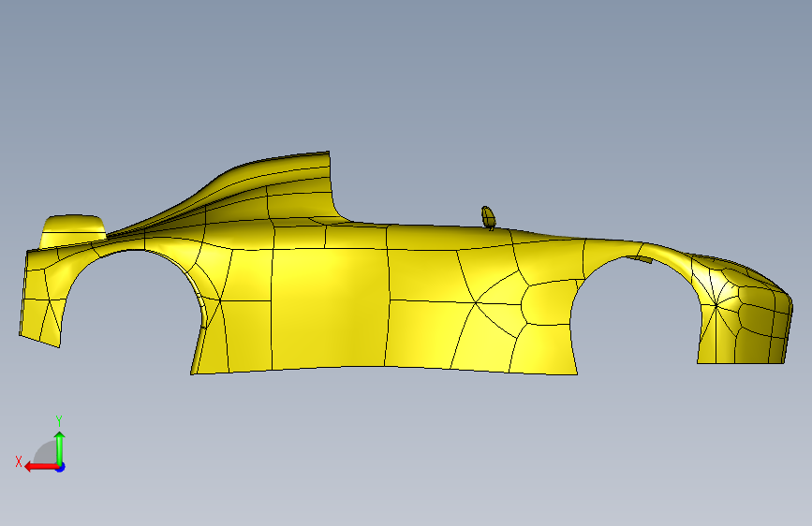This screenshot has height=526, width=812.
Task: Click the red X axis arrow on triad
Action: [41, 467]
